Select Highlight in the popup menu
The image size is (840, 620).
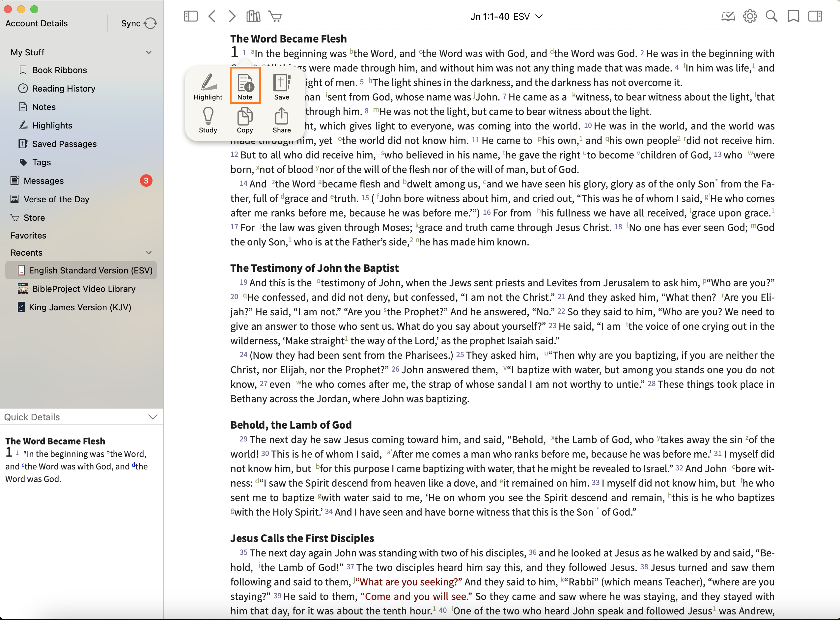208,87
